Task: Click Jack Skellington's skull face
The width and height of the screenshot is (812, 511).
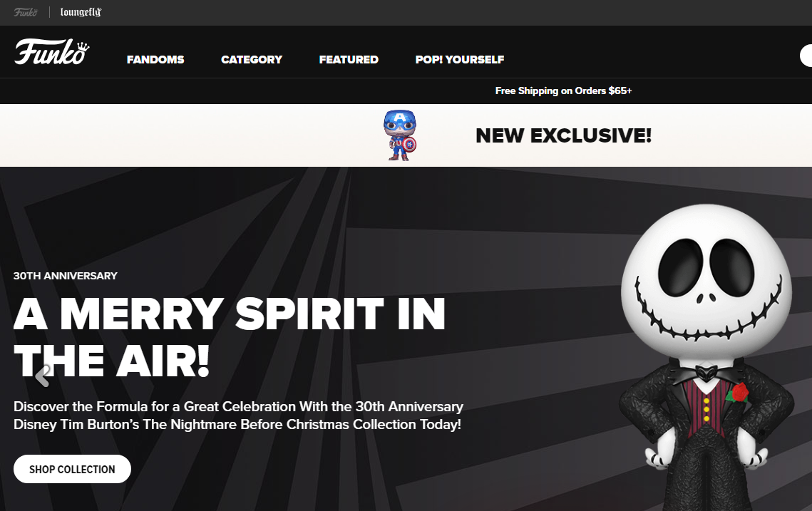Action: click(706, 279)
